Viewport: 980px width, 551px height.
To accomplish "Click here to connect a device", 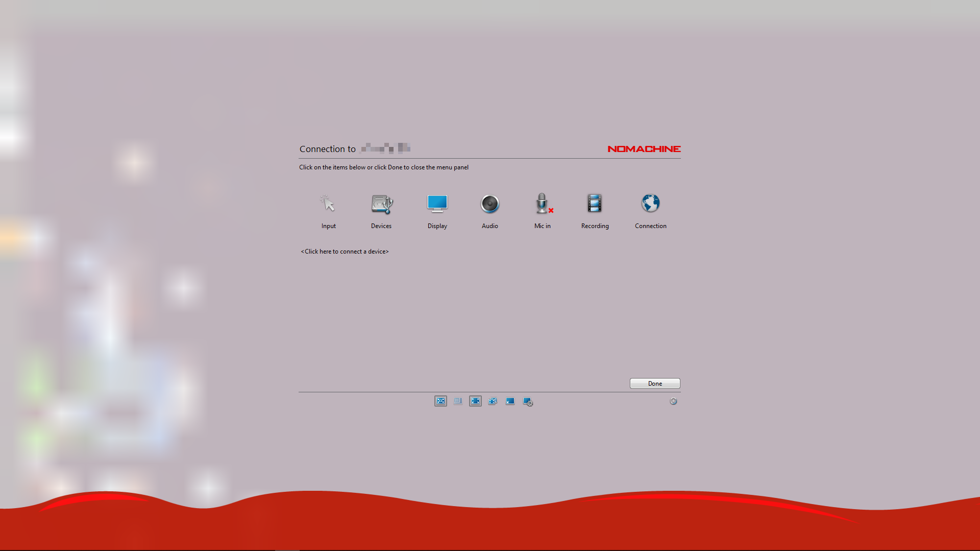I will coord(345,251).
